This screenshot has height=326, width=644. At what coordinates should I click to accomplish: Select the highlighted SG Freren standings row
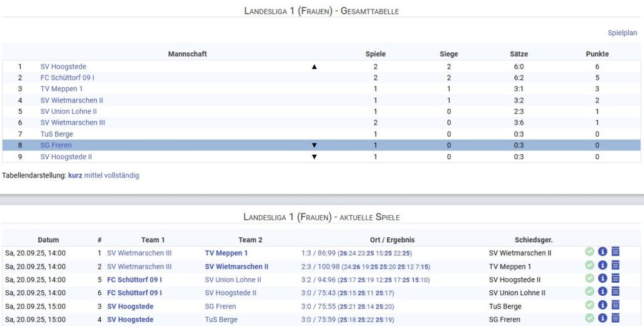pos(189,145)
